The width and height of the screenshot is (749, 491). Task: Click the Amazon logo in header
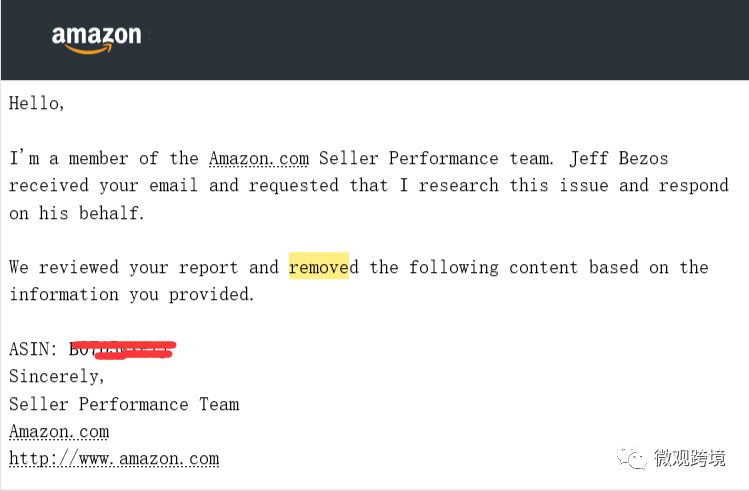[x=96, y=38]
